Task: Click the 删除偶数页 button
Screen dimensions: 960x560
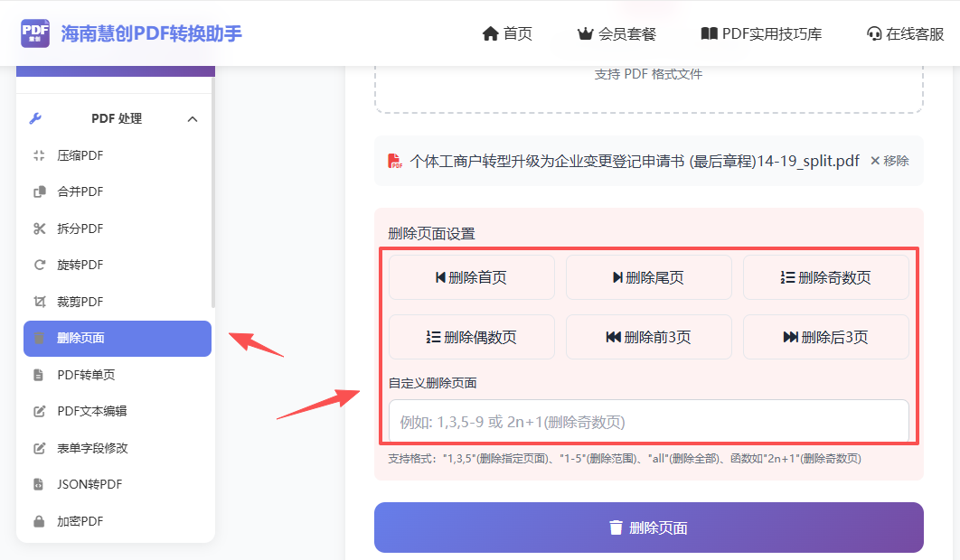Action: [x=472, y=337]
